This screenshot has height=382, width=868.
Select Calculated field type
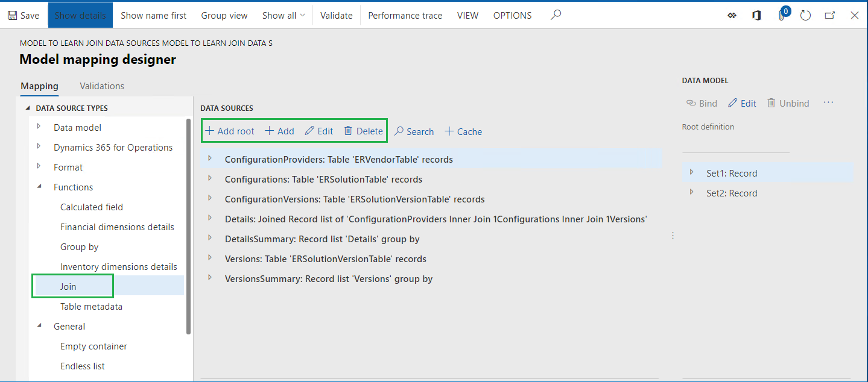92,207
